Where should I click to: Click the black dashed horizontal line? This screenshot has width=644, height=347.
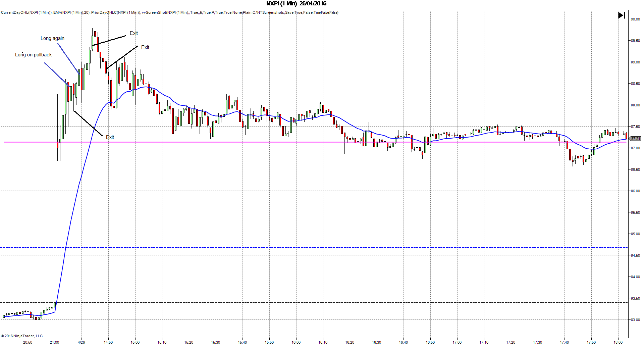click(x=314, y=303)
